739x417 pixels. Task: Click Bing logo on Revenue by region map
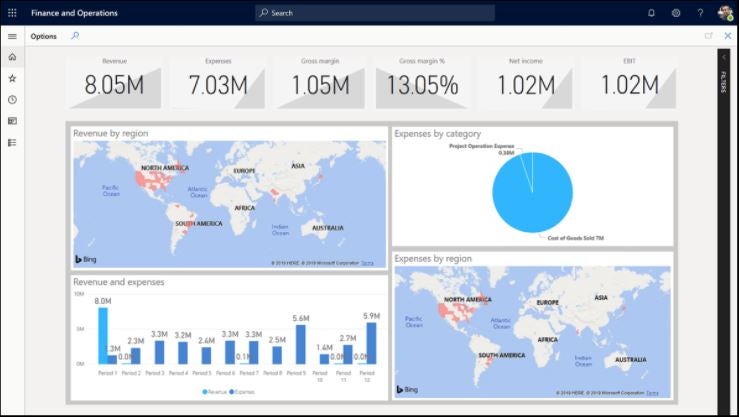(86, 259)
